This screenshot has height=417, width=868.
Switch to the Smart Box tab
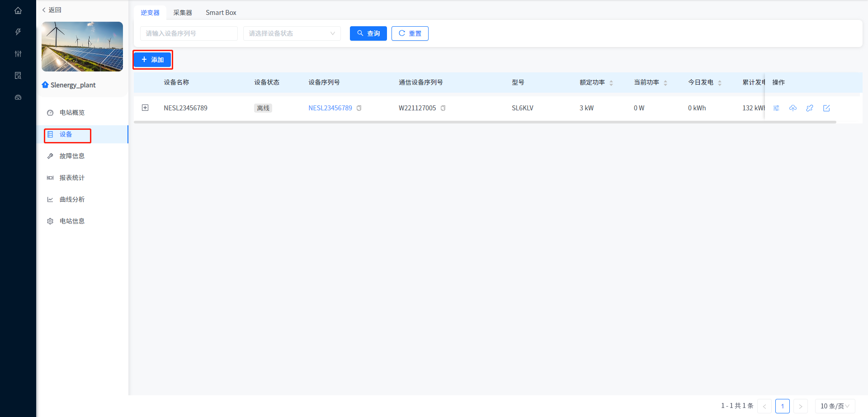(221, 13)
